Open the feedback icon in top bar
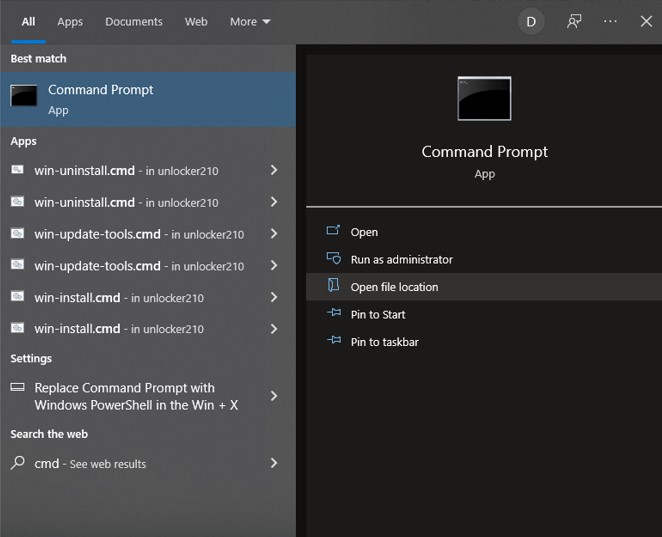 point(574,21)
